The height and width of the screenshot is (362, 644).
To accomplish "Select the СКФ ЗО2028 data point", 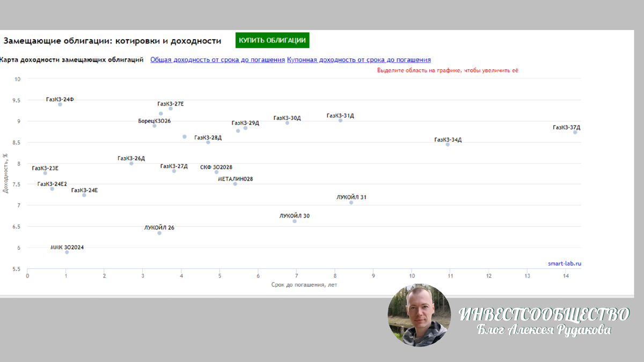I will point(217,172).
